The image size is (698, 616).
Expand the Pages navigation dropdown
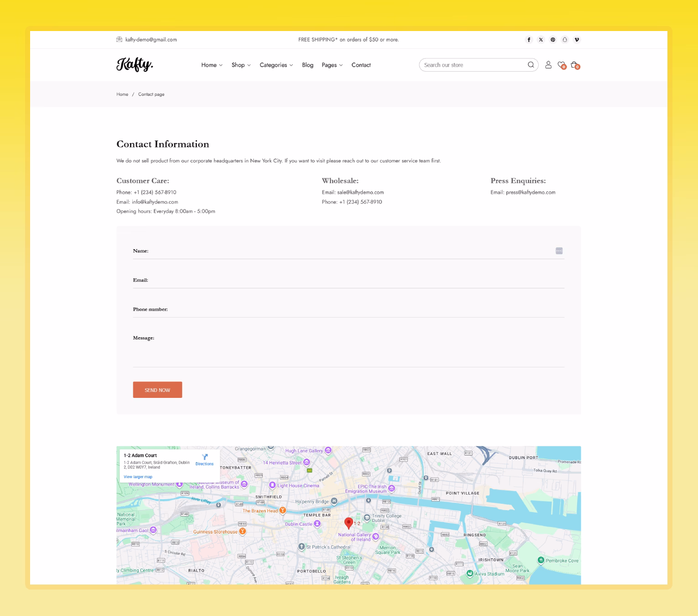click(x=332, y=65)
